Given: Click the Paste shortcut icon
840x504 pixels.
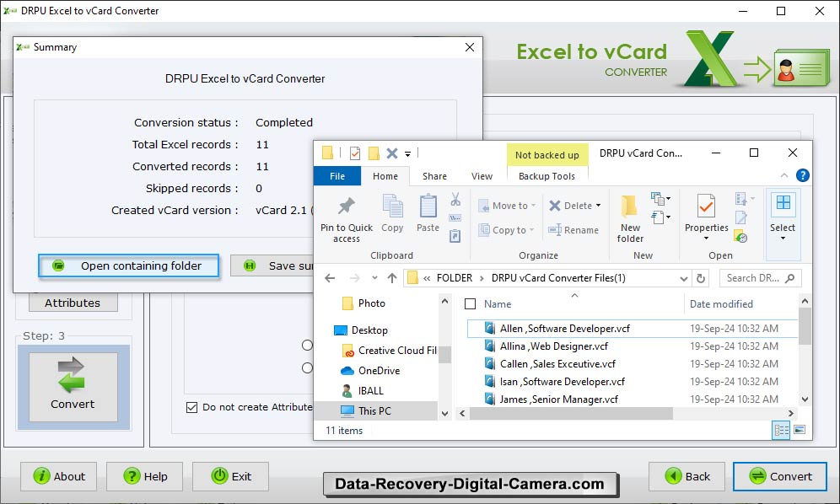Looking at the screenshot, I should pos(455,236).
